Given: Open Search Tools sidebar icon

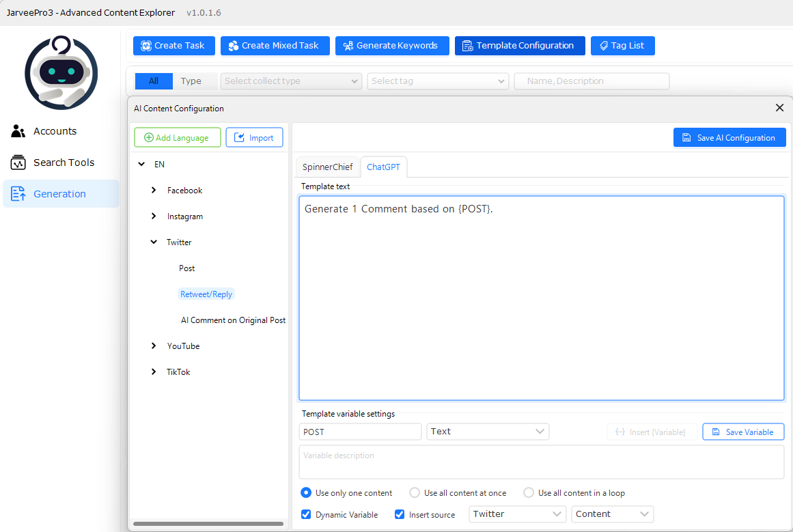Looking at the screenshot, I should (x=18, y=163).
